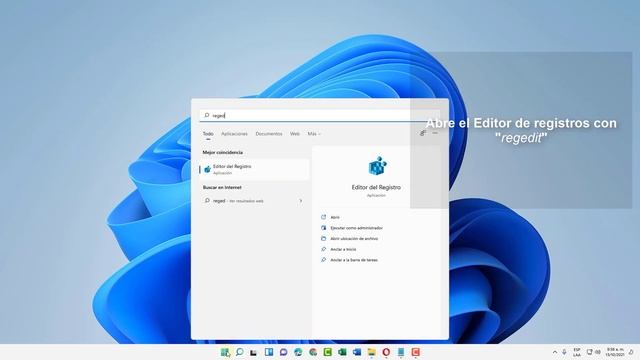Open the red Camtasia recorder taskbar icon

click(x=416, y=352)
